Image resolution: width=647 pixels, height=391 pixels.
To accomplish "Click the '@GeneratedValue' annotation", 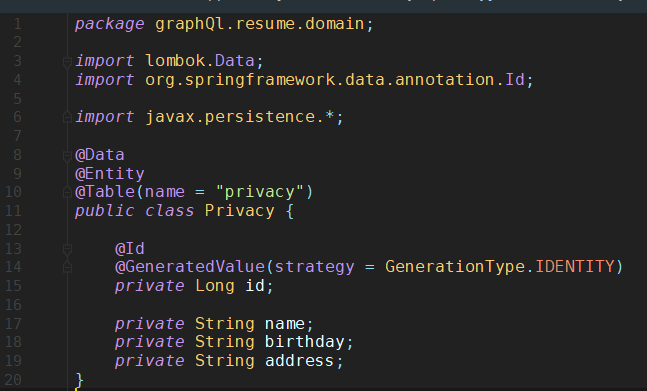I will tap(190, 267).
